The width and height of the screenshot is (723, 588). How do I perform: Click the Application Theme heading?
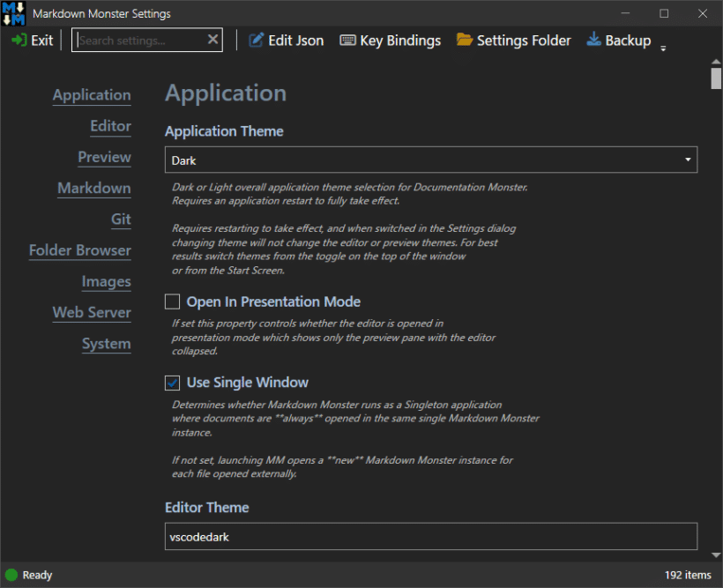coord(224,131)
